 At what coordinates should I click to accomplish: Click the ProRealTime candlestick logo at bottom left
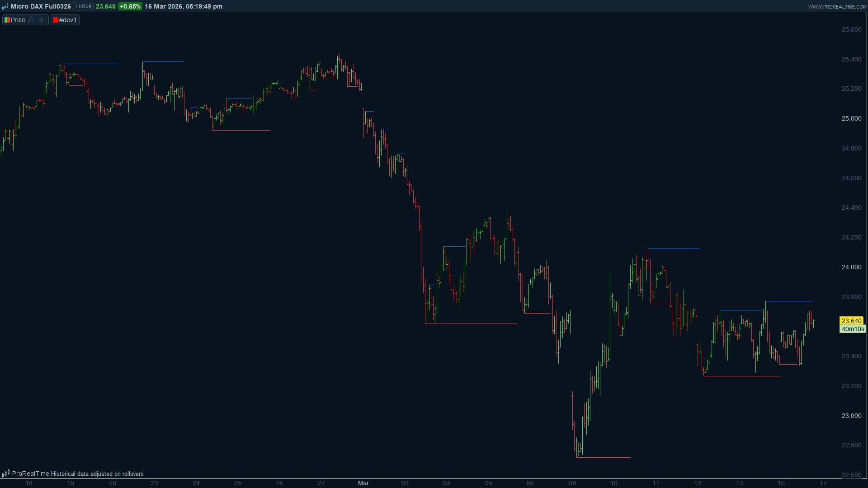point(6,474)
